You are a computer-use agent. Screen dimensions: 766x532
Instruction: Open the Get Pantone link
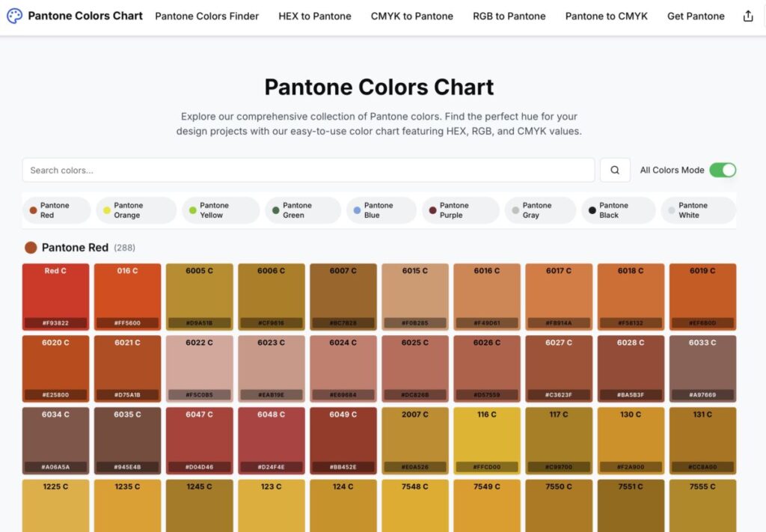[x=696, y=16]
